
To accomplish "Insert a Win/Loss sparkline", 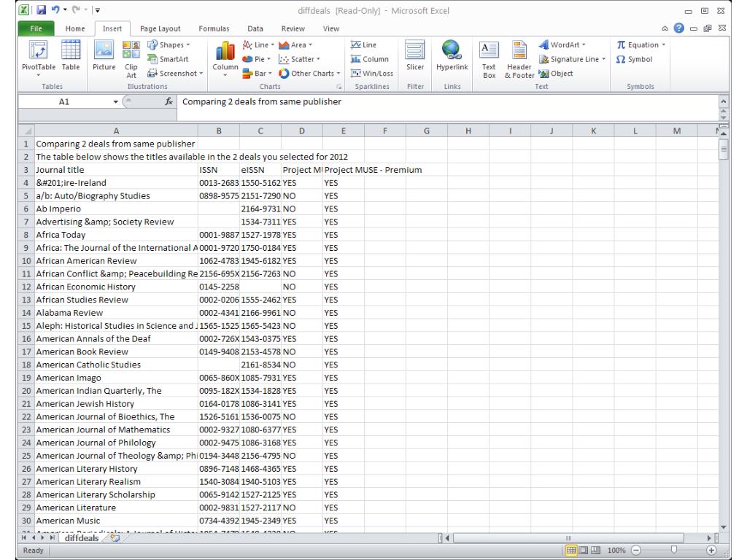I will click(372, 74).
